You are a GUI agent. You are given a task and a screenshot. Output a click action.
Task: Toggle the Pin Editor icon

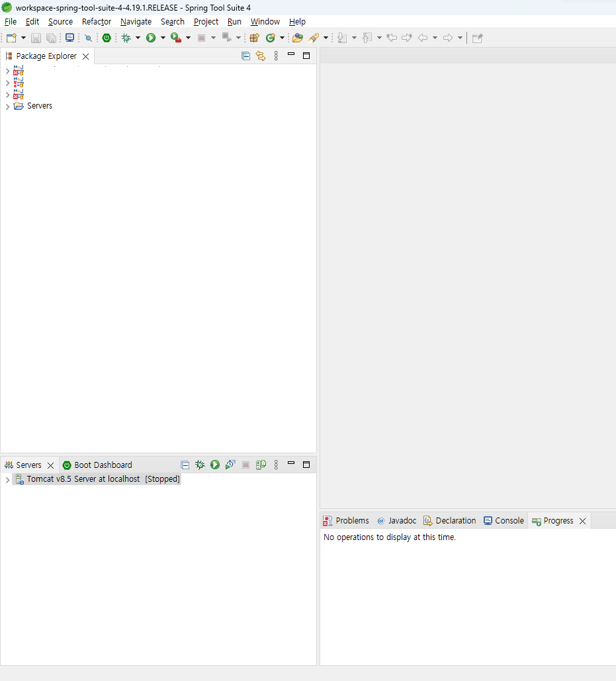tap(477, 38)
